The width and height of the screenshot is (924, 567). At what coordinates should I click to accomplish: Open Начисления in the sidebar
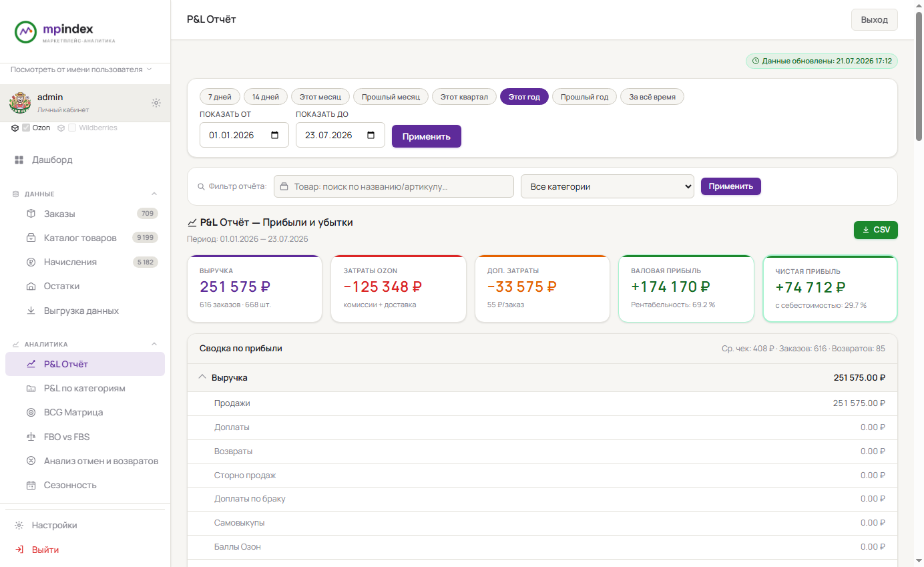pos(85,262)
